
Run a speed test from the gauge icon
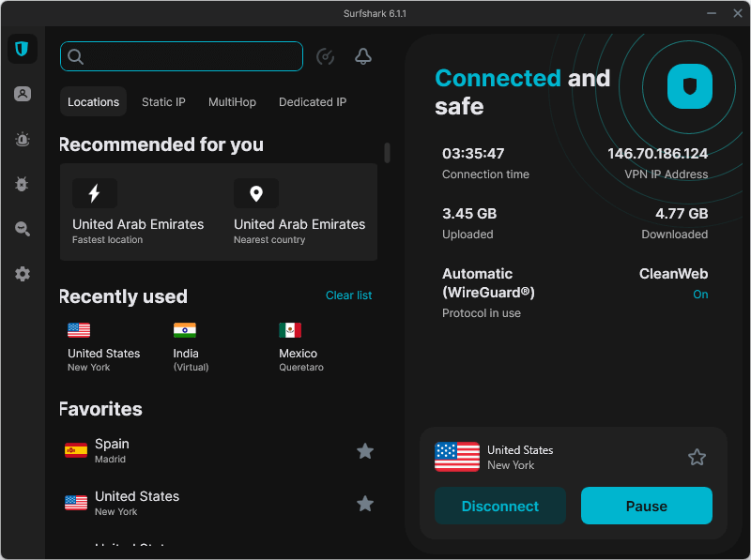click(x=325, y=56)
